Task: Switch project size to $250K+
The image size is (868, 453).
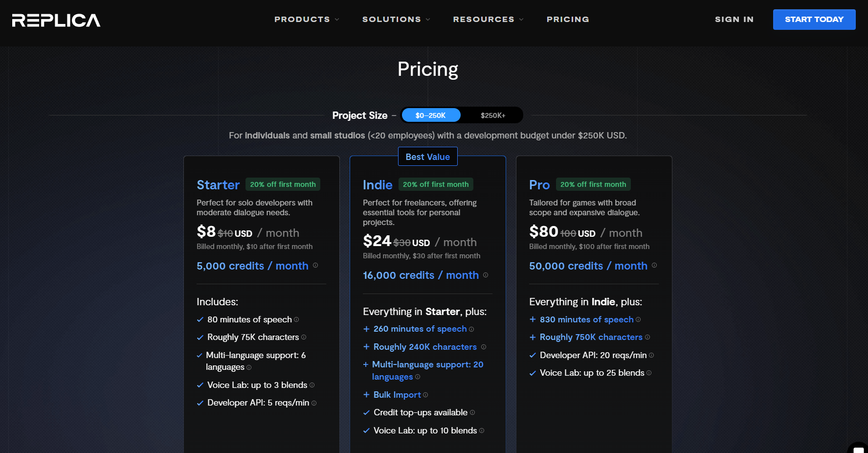Action: coord(492,115)
